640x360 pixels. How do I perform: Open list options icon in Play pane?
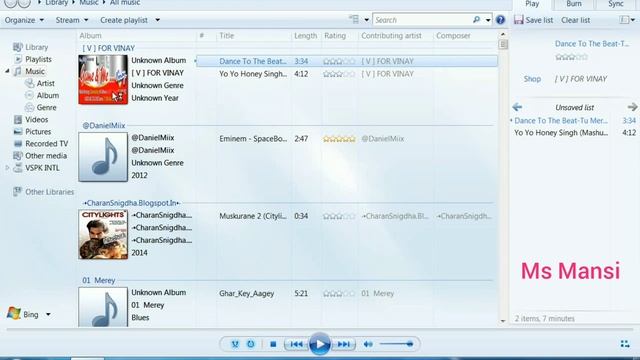click(627, 20)
